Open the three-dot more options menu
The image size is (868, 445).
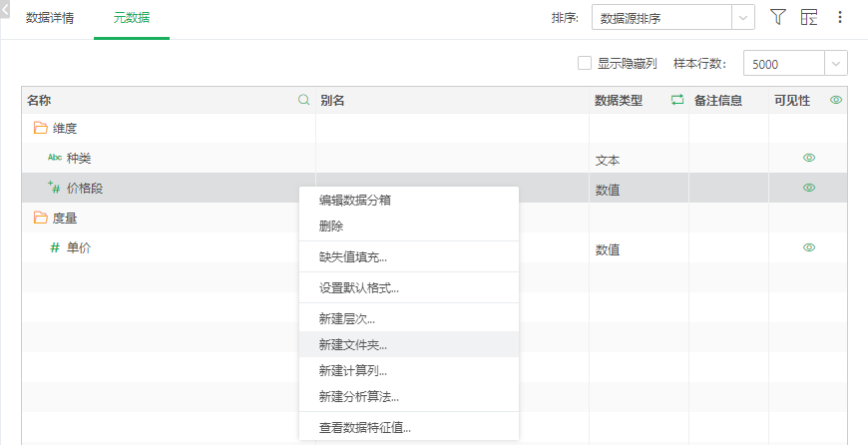click(840, 17)
